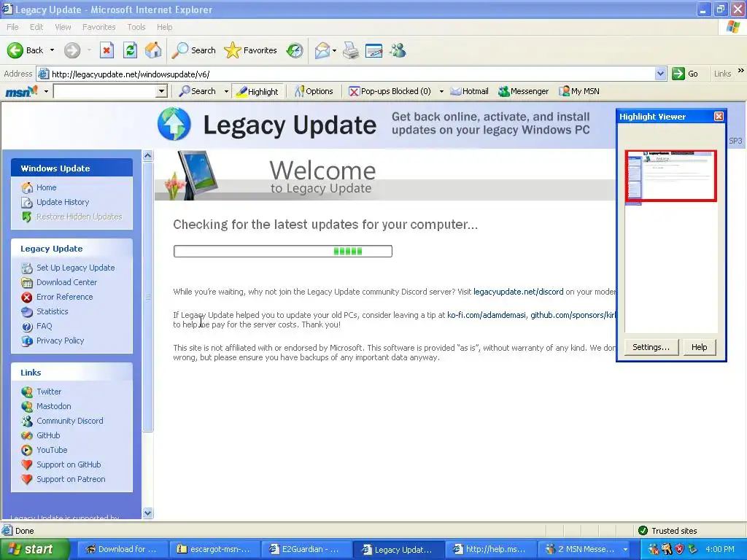Open the Favorites menu

pyautogui.click(x=98, y=27)
